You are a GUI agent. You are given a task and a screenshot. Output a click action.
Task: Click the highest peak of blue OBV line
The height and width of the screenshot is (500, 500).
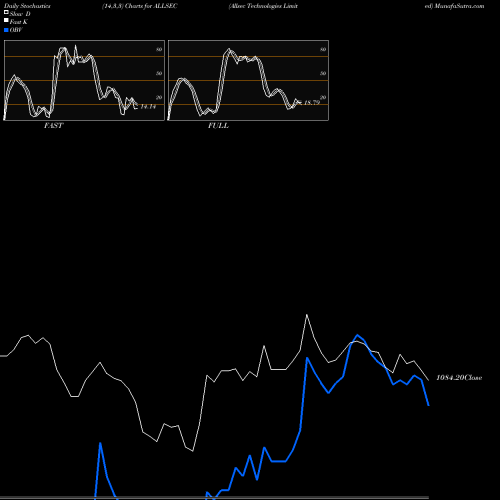pos(357,335)
